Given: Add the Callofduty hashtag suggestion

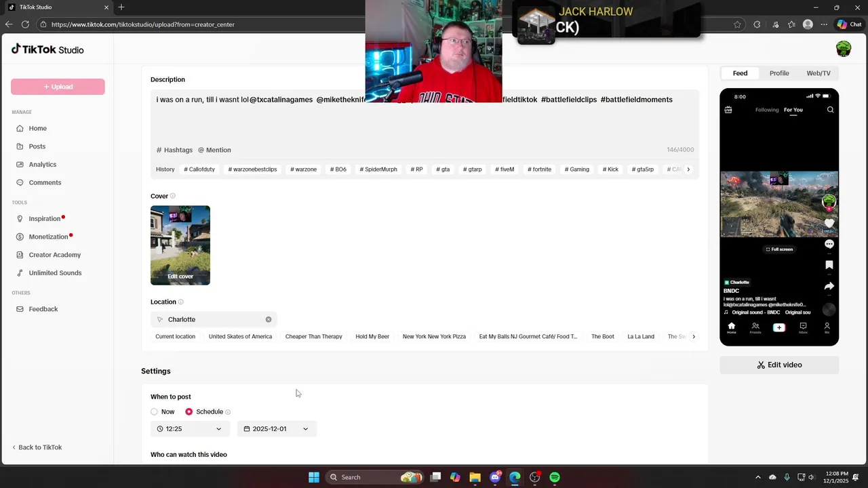Looking at the screenshot, I should 199,169.
